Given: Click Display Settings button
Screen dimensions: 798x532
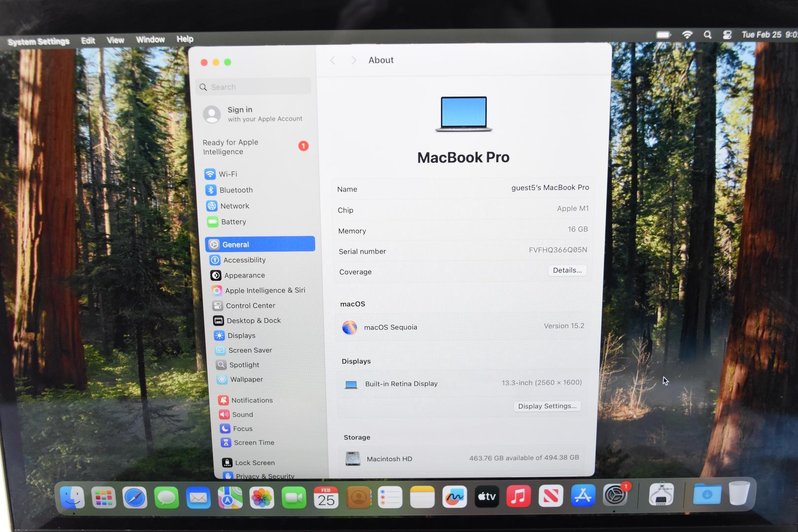Looking at the screenshot, I should point(547,406).
